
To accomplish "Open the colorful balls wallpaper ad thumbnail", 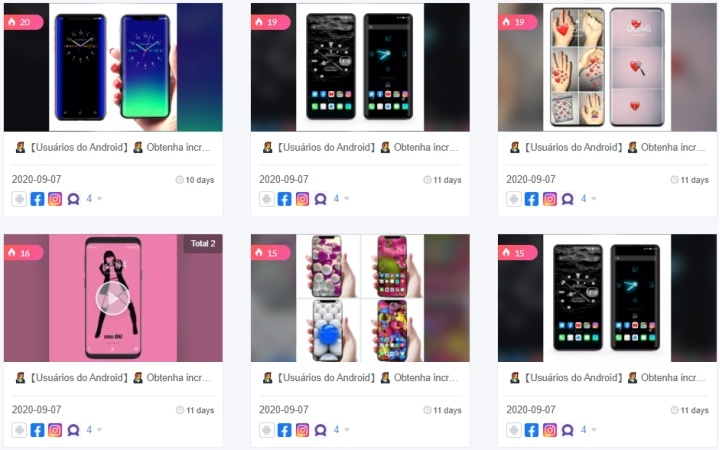I will tap(360, 298).
